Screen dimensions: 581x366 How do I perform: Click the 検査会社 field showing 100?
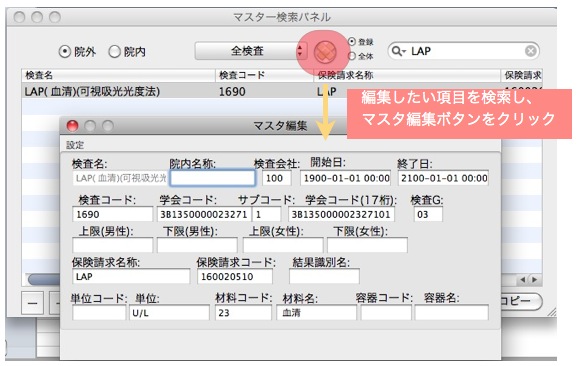tap(276, 178)
